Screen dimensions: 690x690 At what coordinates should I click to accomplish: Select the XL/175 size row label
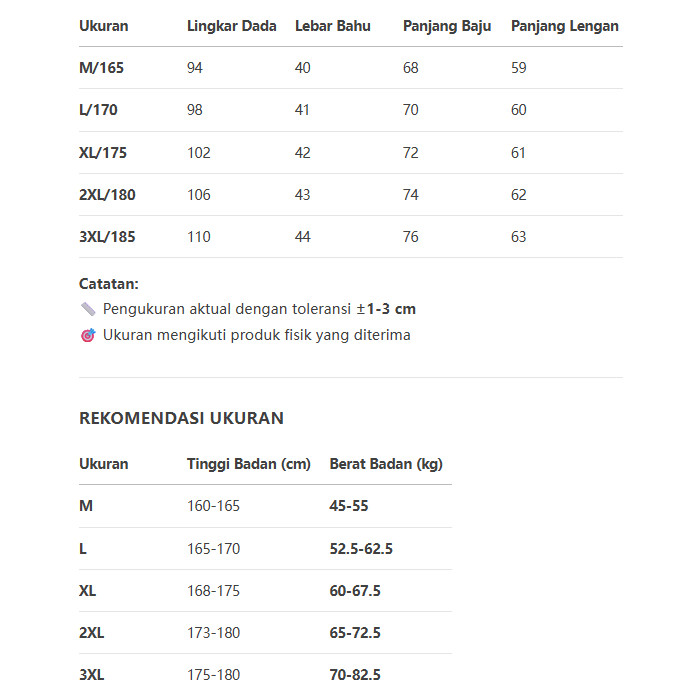point(103,153)
